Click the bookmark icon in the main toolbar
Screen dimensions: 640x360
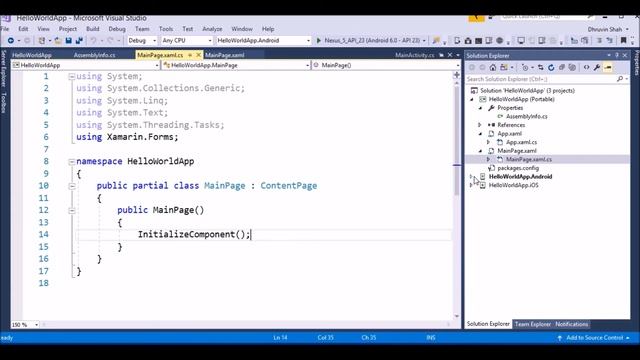point(623,40)
